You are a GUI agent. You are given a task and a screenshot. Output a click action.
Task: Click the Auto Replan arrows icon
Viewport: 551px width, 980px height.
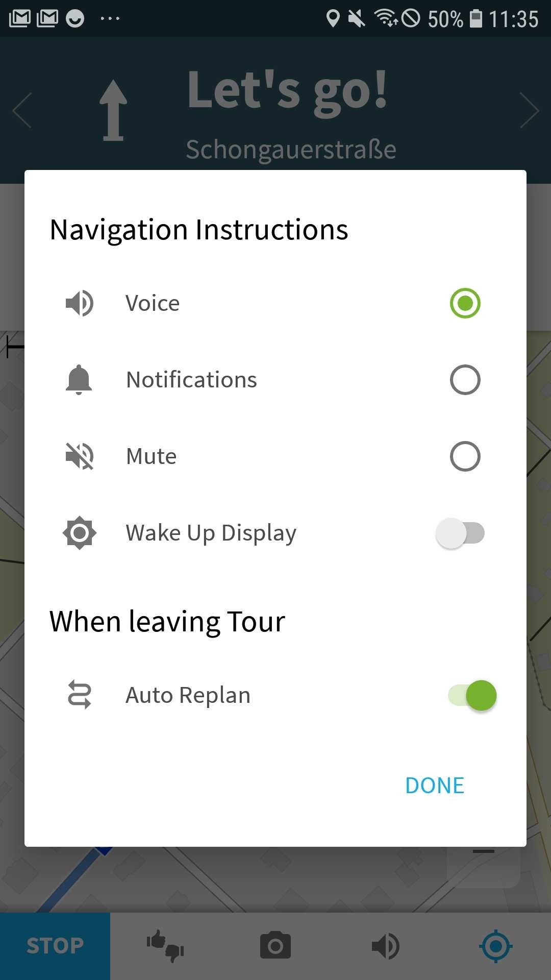(79, 695)
